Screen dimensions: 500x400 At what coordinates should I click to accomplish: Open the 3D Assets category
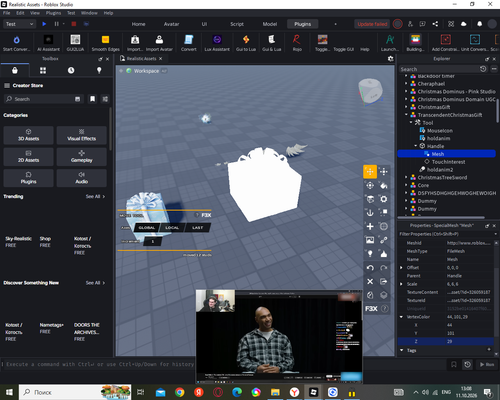[x=28, y=135]
